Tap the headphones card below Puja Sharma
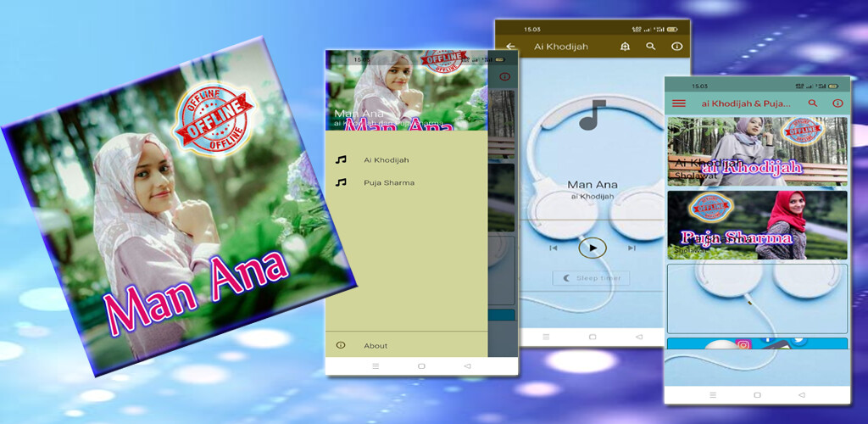Screen dimensions: 868x424 [757, 298]
